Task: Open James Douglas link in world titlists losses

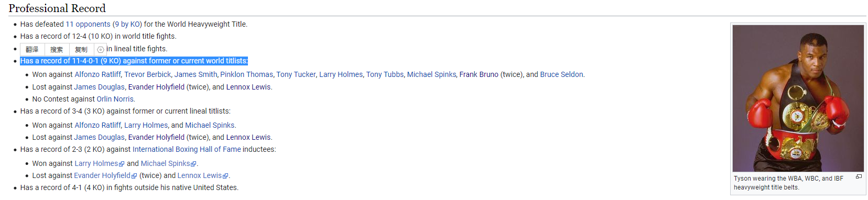Action: [x=100, y=87]
